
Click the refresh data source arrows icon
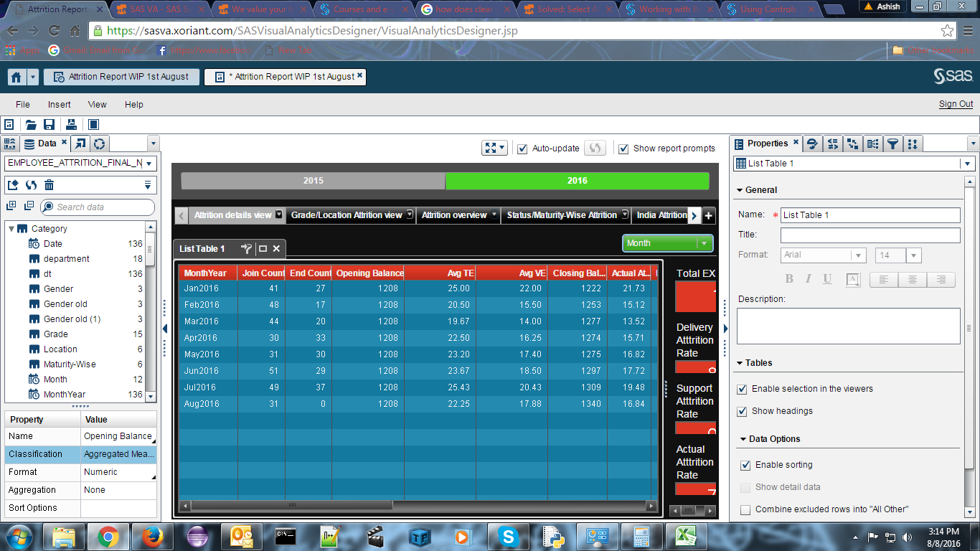[x=31, y=185]
